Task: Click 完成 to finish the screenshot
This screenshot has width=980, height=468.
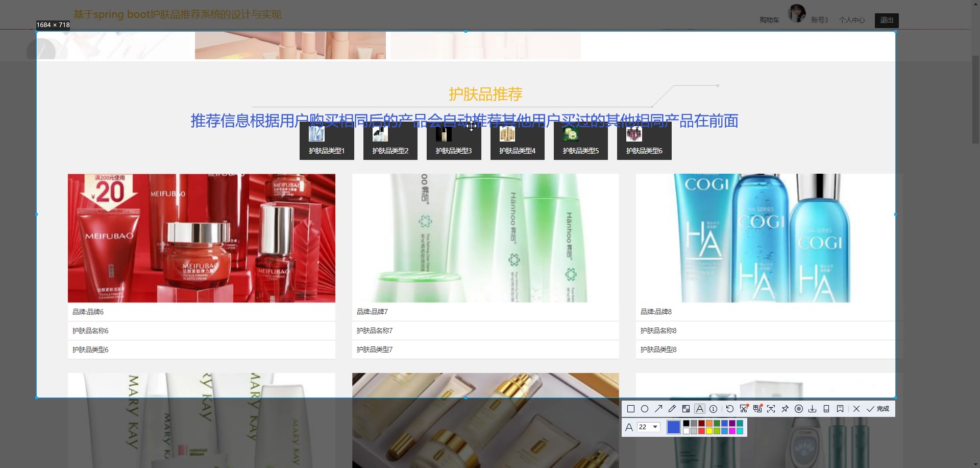Action: (x=878, y=409)
